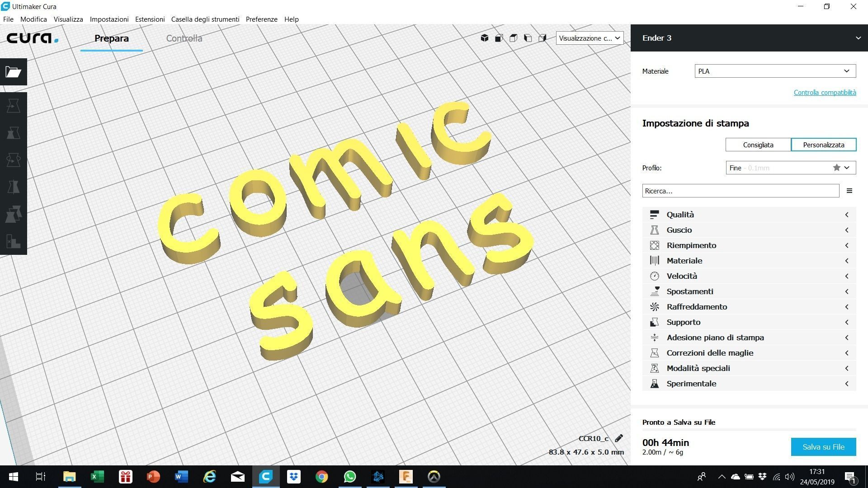Open the PLA material dropdown

[775, 71]
